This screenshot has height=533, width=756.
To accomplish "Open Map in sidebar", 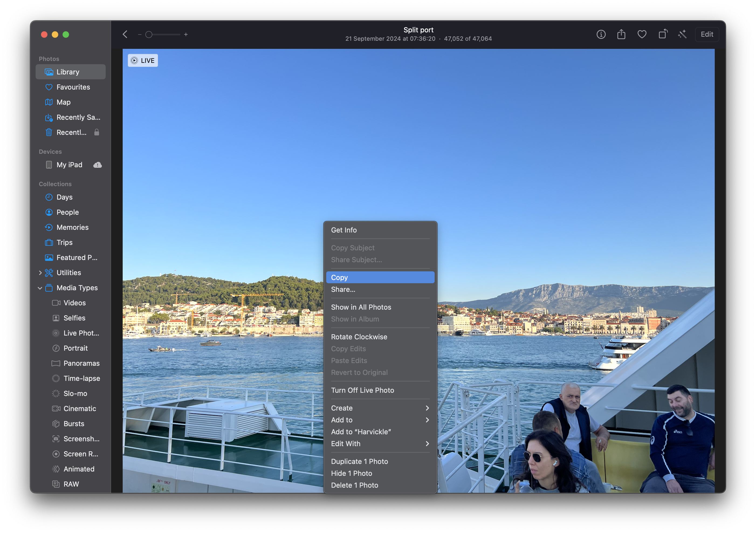I will tap(70, 102).
